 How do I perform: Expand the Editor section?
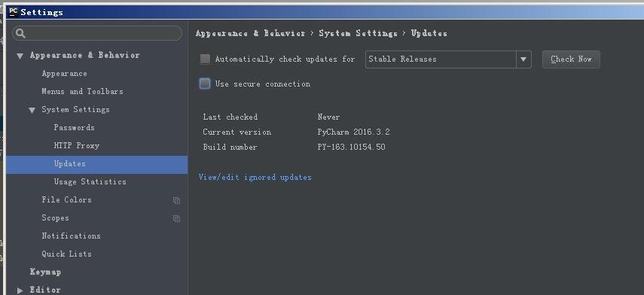tap(20, 290)
